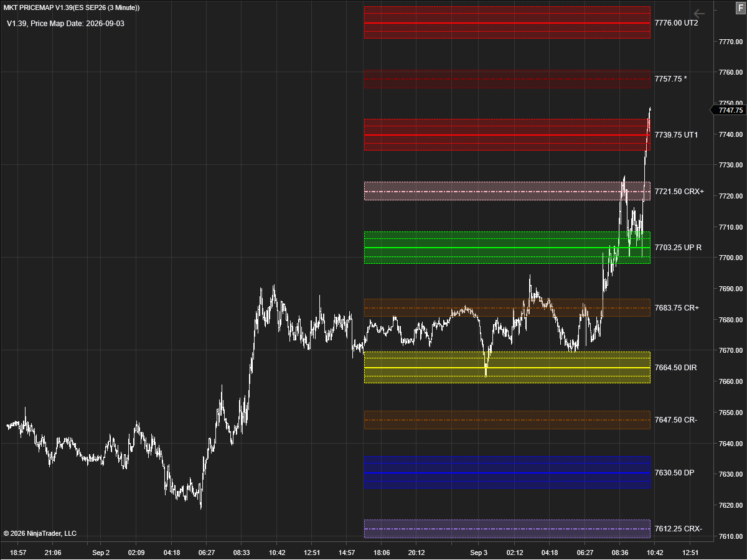
Task: Click the 7739.75 UT1 level label
Action: coord(676,135)
